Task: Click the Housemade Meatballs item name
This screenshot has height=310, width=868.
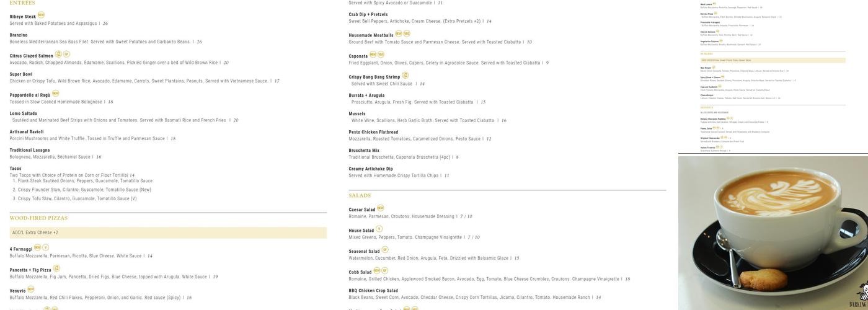Action: tap(371, 35)
